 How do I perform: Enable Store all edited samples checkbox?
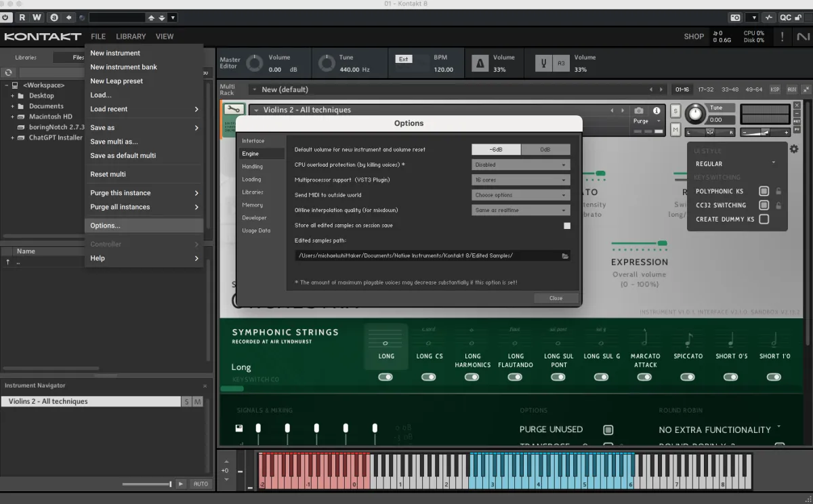(x=567, y=226)
